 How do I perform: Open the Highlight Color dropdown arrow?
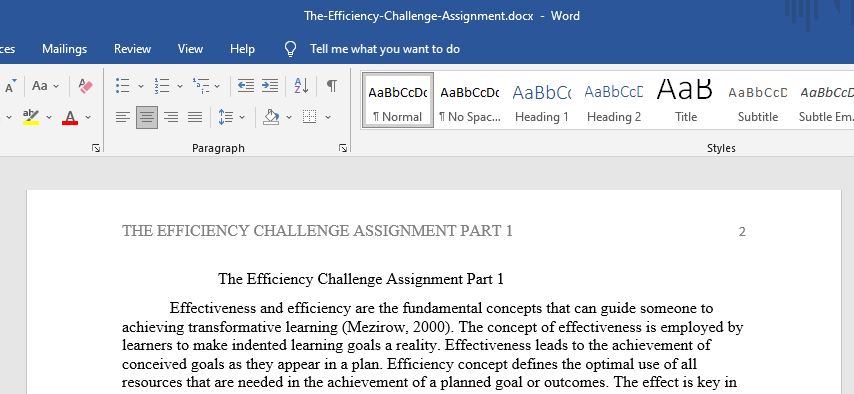tap(49, 117)
